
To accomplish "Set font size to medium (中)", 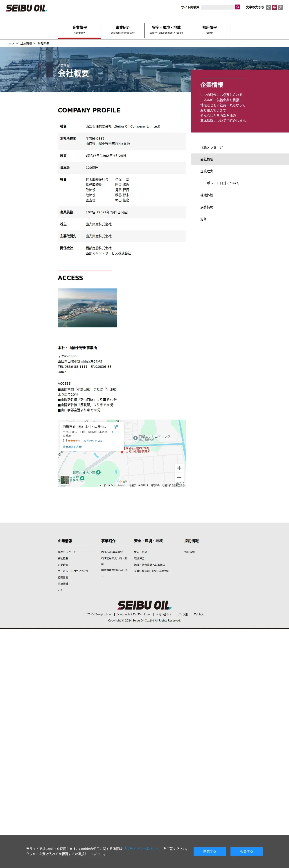I will click(275, 7).
